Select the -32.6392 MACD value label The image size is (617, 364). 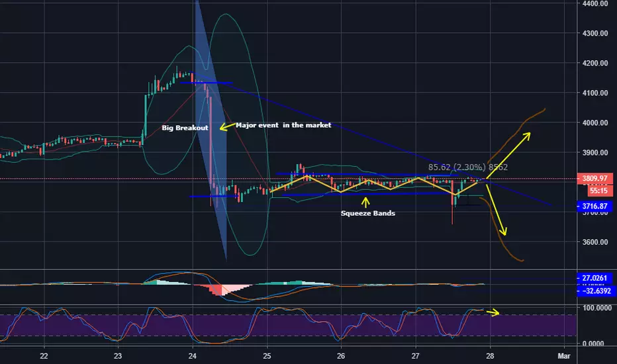(594, 291)
